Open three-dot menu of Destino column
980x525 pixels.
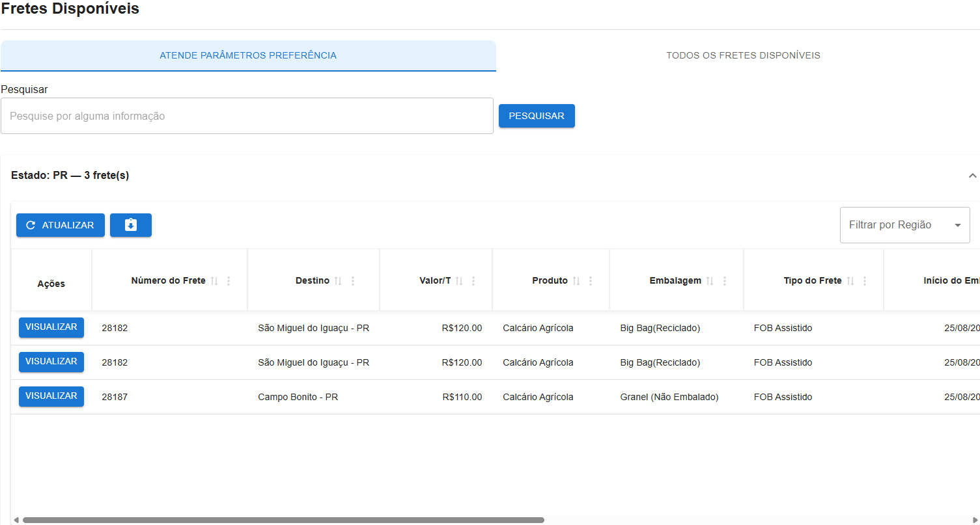(x=353, y=281)
